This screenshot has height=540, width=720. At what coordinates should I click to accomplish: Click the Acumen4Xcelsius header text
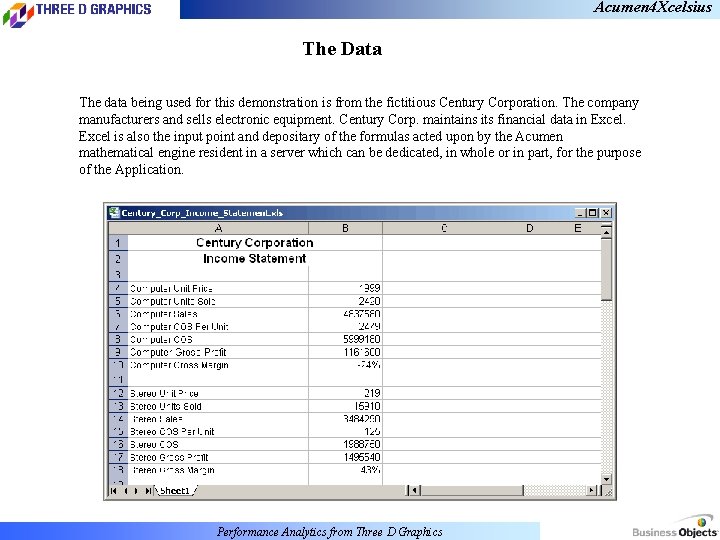[x=652, y=8]
